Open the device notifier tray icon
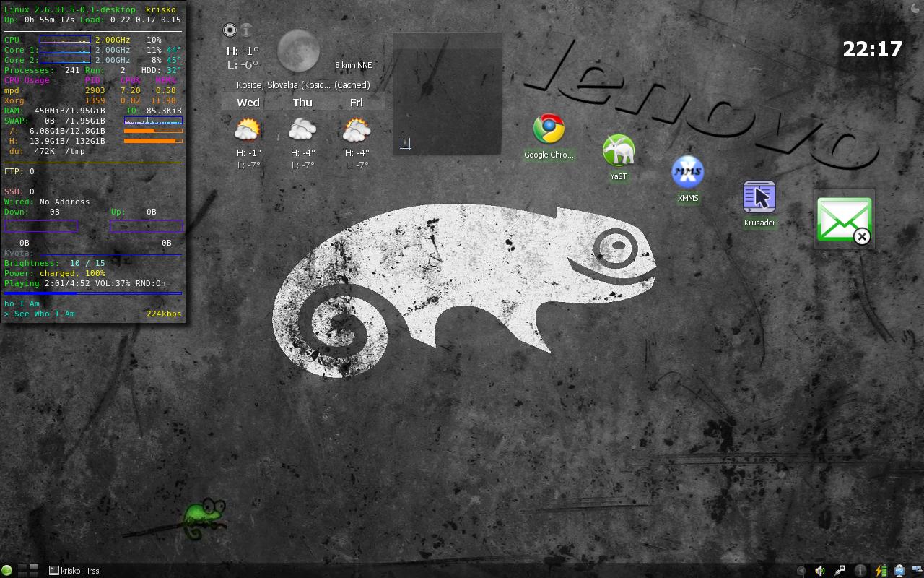 point(899,571)
